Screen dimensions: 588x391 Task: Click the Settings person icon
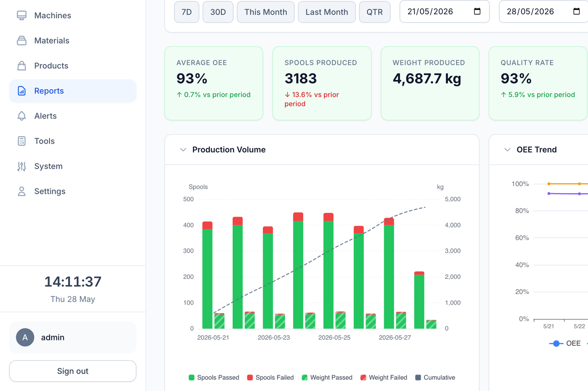point(22,191)
